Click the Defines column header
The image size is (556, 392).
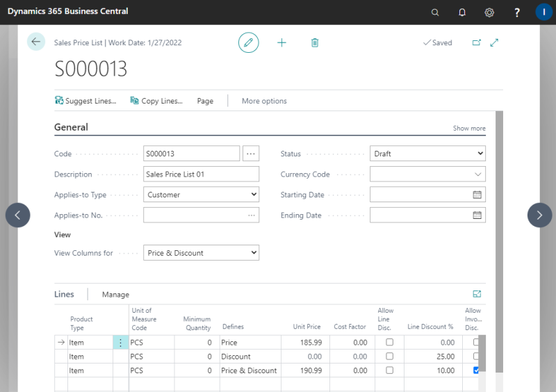233,327
